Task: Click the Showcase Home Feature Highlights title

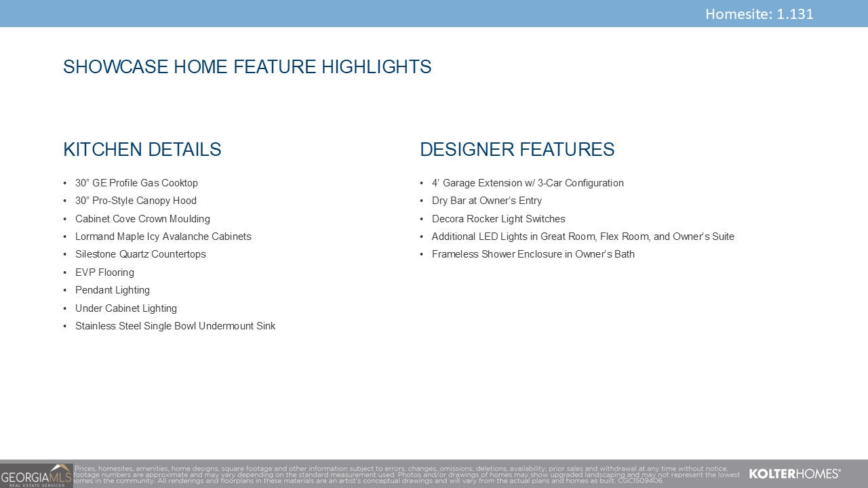Action: click(x=247, y=67)
